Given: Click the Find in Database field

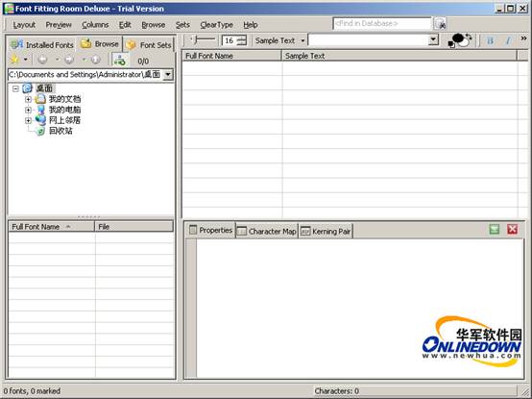Looking at the screenshot, I should point(382,23).
